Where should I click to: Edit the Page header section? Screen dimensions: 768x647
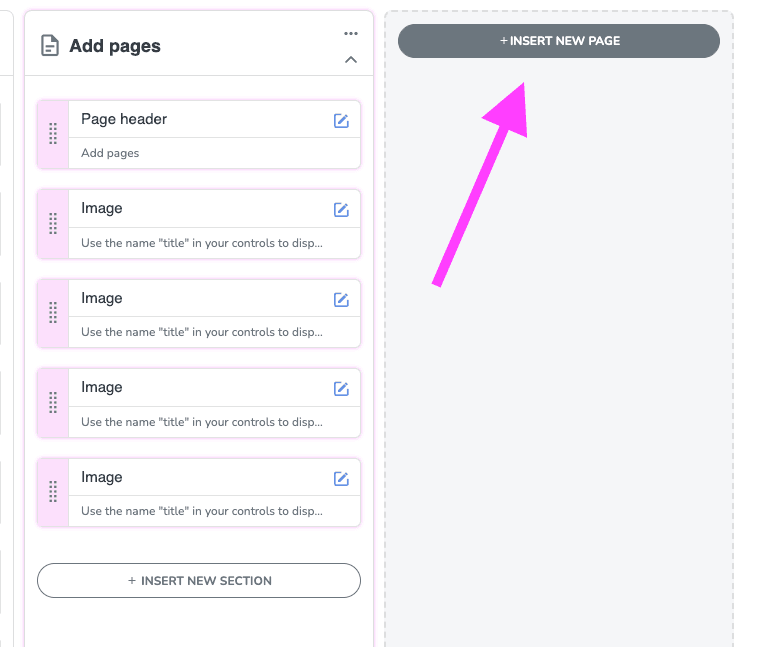341,120
